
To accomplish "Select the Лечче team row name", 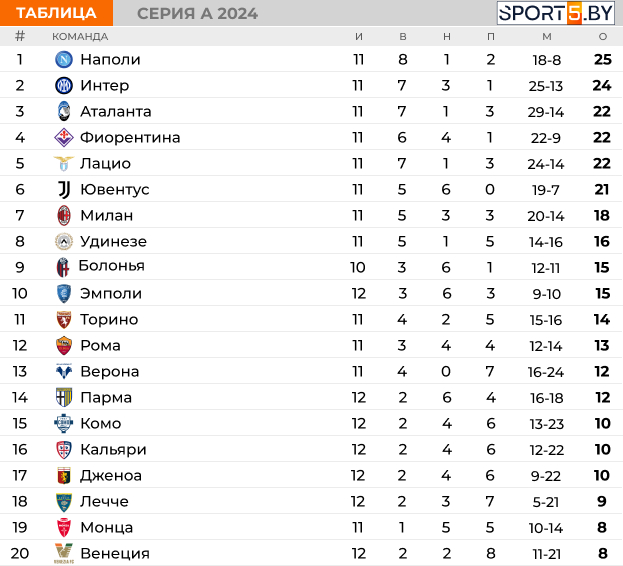I will (x=104, y=501).
